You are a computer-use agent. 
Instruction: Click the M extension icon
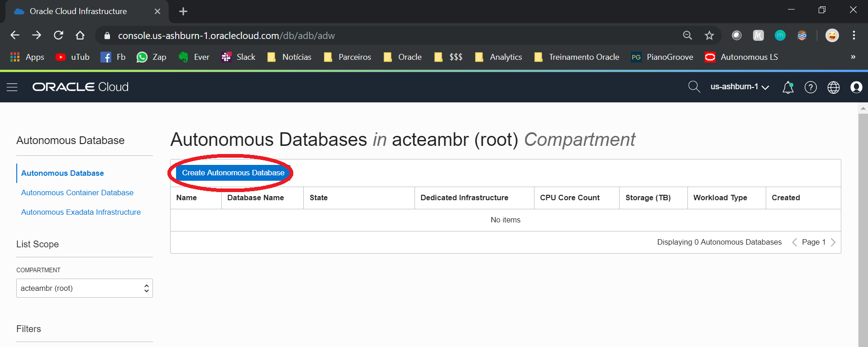[x=758, y=35]
